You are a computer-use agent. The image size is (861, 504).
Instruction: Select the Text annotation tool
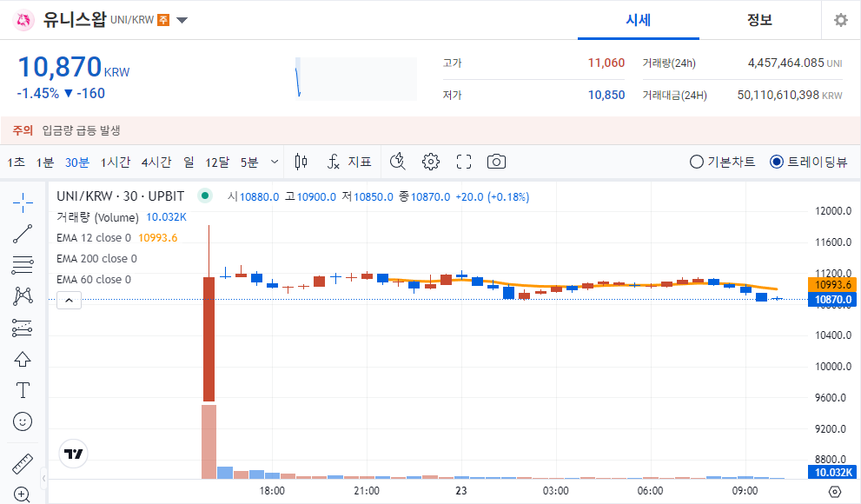(x=23, y=390)
